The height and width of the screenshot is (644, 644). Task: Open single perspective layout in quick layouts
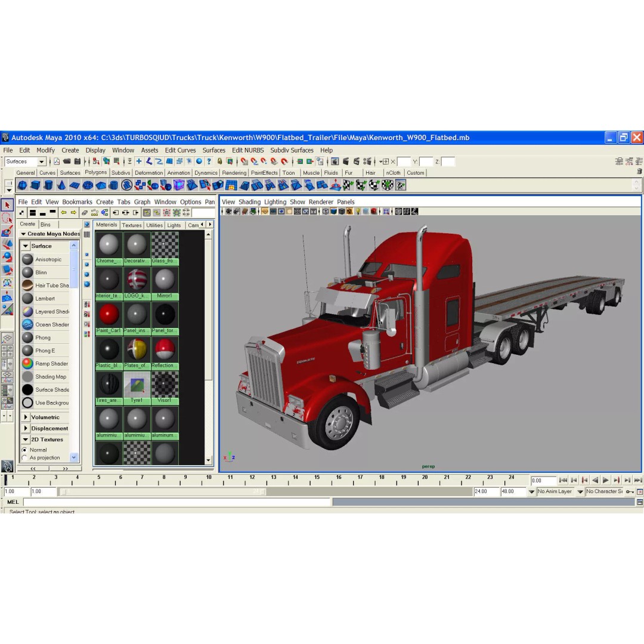point(7,339)
